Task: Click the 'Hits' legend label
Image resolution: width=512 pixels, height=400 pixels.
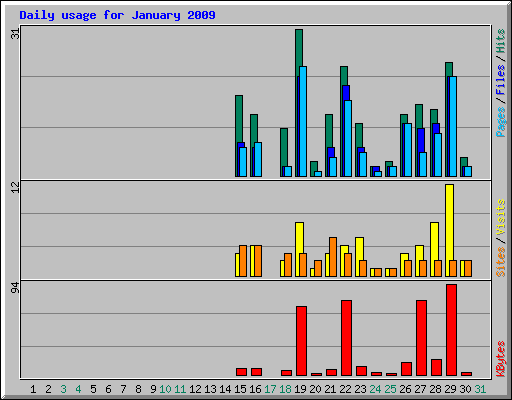Action: point(501,41)
